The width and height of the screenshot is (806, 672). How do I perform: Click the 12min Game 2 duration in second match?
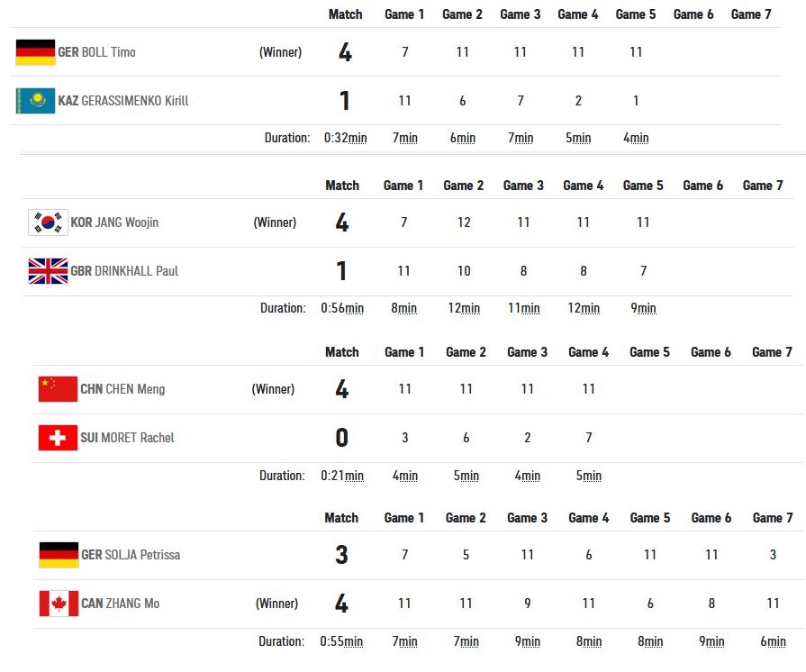pos(464,308)
